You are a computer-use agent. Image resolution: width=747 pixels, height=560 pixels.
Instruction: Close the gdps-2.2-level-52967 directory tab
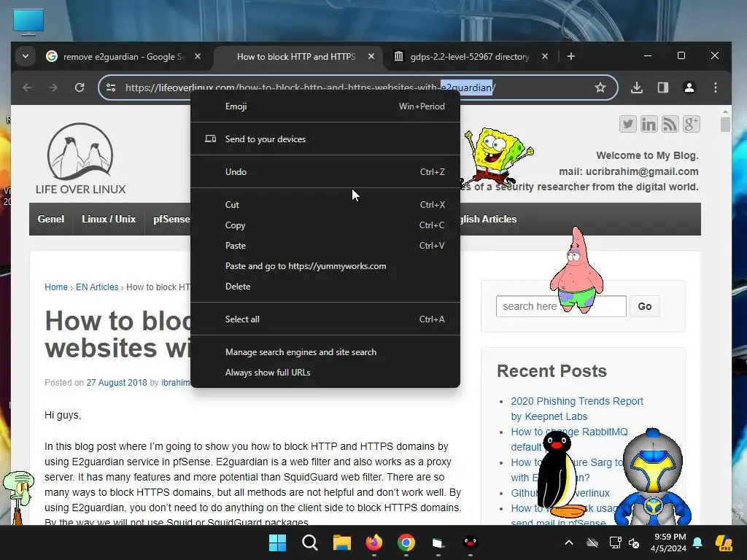pos(545,56)
